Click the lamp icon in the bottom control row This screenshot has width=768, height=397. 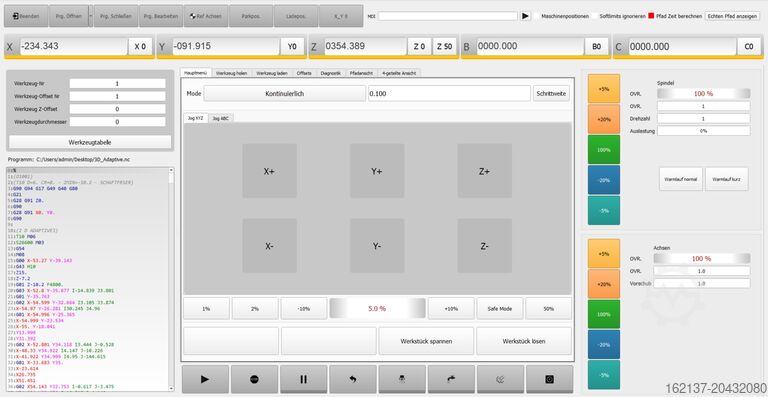(402, 379)
